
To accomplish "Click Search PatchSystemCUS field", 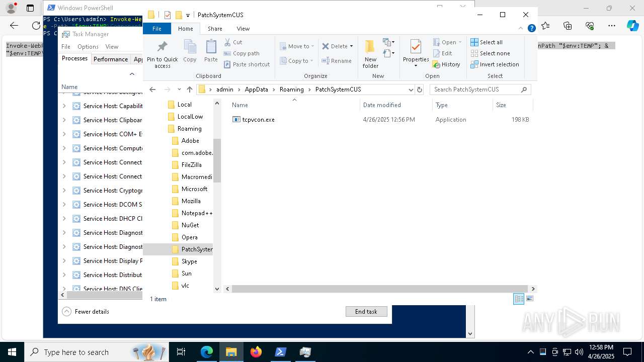I will pyautogui.click(x=480, y=89).
